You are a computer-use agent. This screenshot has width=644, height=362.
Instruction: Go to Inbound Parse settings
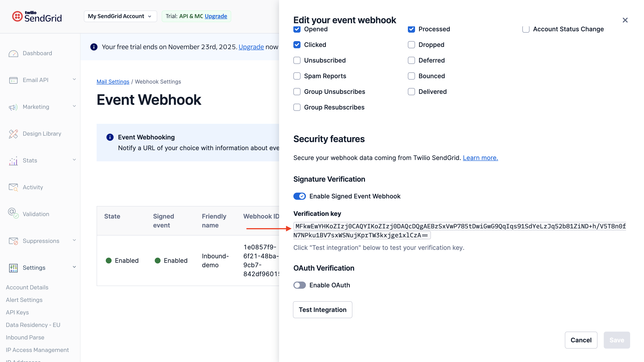tap(25, 337)
